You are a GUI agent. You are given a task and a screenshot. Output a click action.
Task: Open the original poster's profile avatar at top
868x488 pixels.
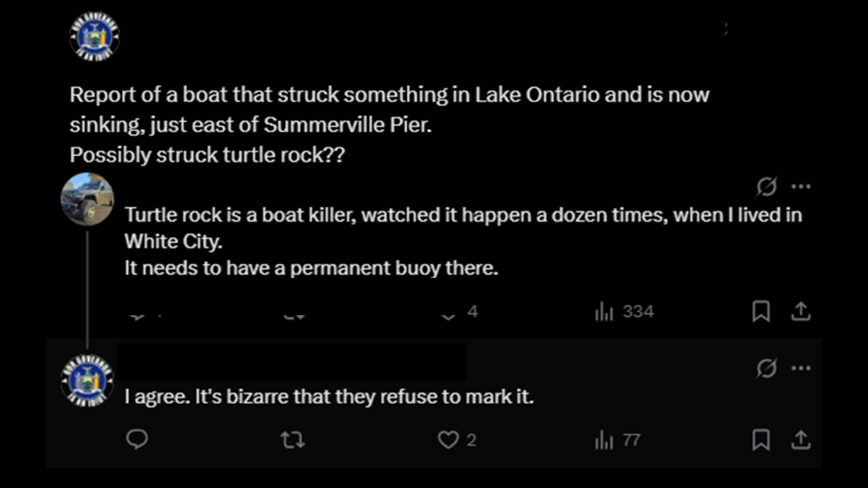(x=94, y=37)
